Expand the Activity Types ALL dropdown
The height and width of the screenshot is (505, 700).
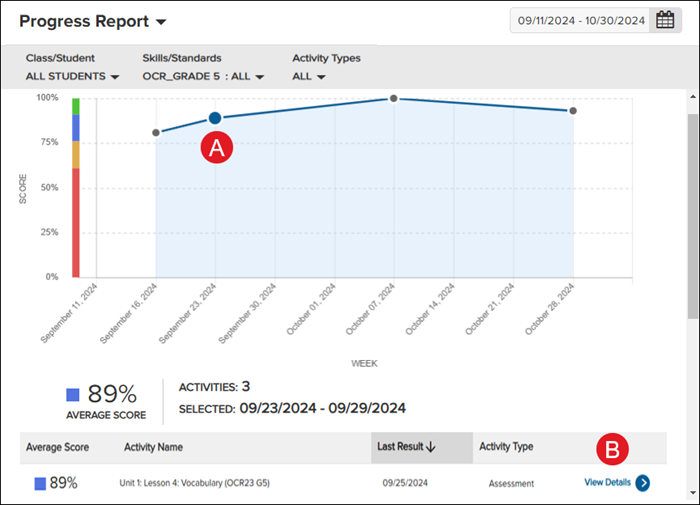(309, 76)
